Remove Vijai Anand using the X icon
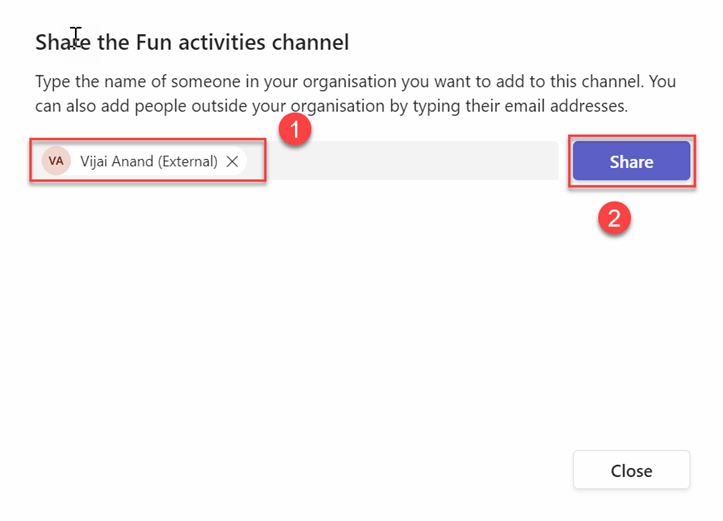 click(232, 161)
